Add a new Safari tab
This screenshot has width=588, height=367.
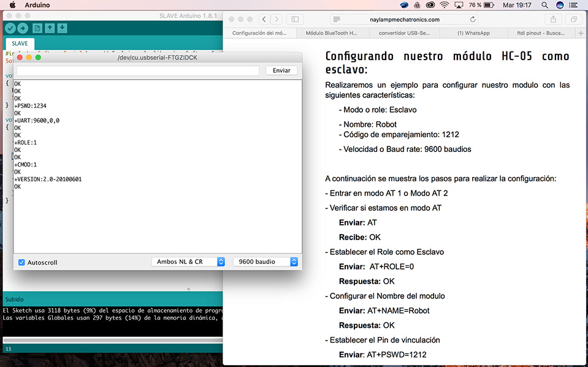tap(581, 33)
